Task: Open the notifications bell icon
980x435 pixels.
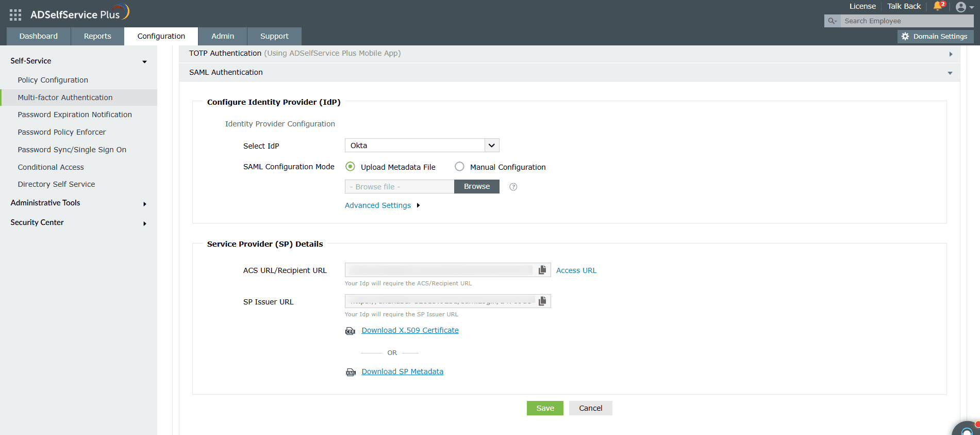Action: 938,6
